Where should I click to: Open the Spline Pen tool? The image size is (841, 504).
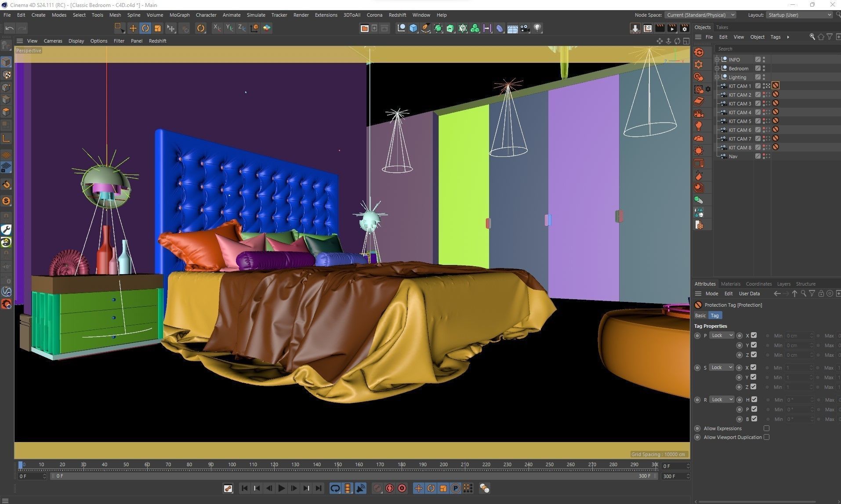coord(426,28)
